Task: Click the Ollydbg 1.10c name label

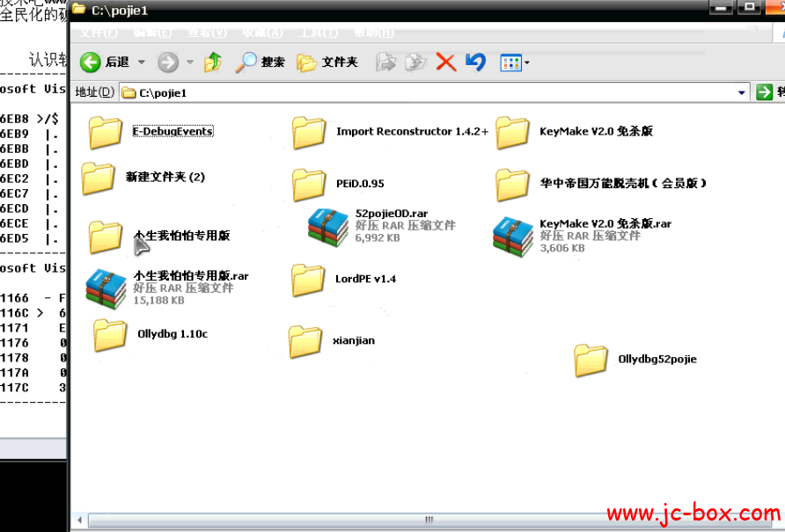Action: pyautogui.click(x=172, y=334)
